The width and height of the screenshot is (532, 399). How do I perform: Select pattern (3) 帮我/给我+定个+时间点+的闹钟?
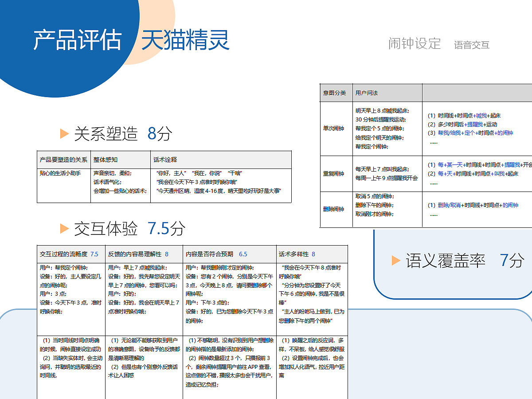click(470, 133)
